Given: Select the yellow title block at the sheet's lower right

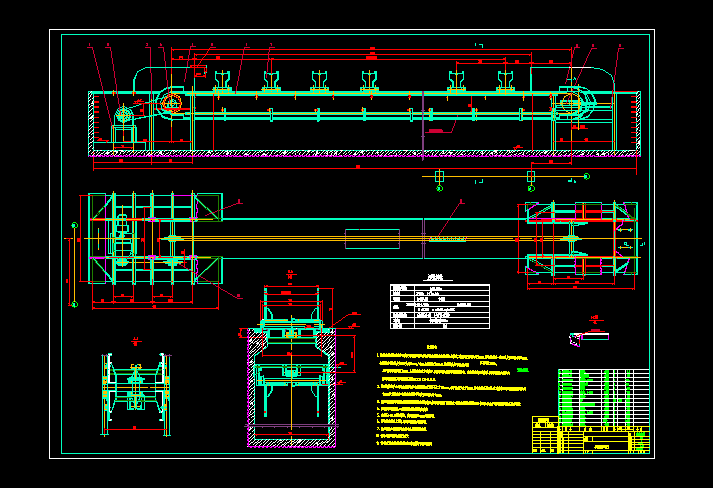Looking at the screenshot, I should pyautogui.click(x=591, y=434).
